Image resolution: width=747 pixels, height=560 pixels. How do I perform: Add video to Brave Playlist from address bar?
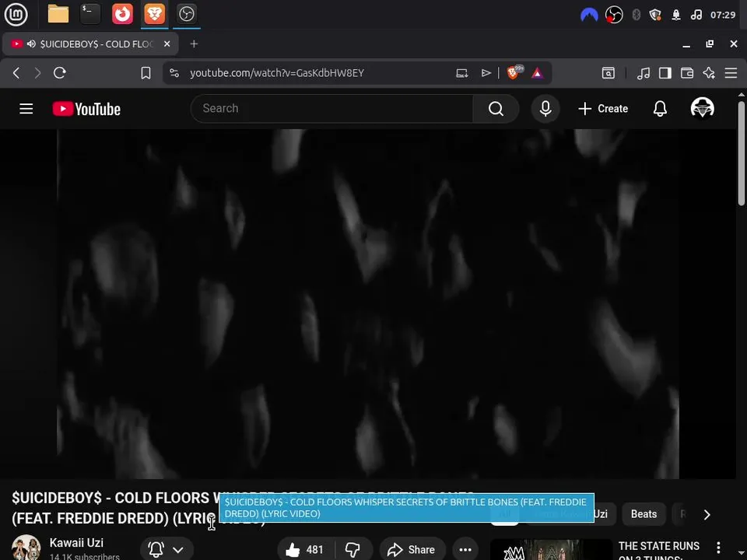point(486,73)
